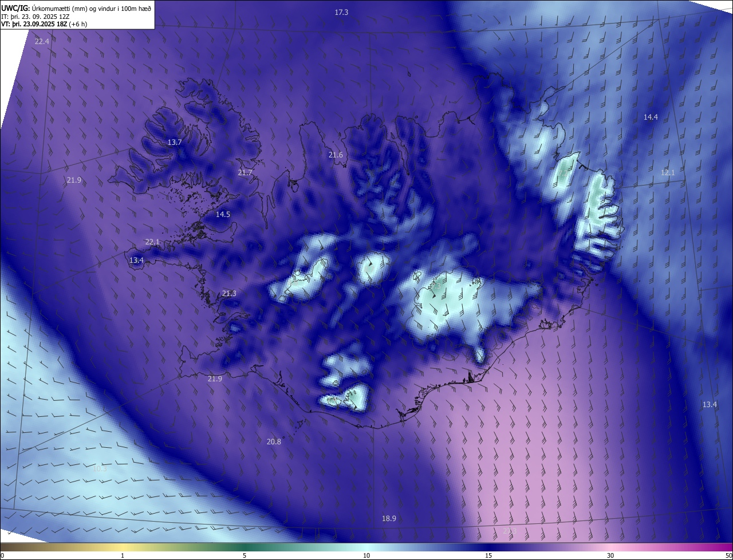733x560 pixels.
Task: Click the 17.3 value label on the map
Action: point(341,12)
